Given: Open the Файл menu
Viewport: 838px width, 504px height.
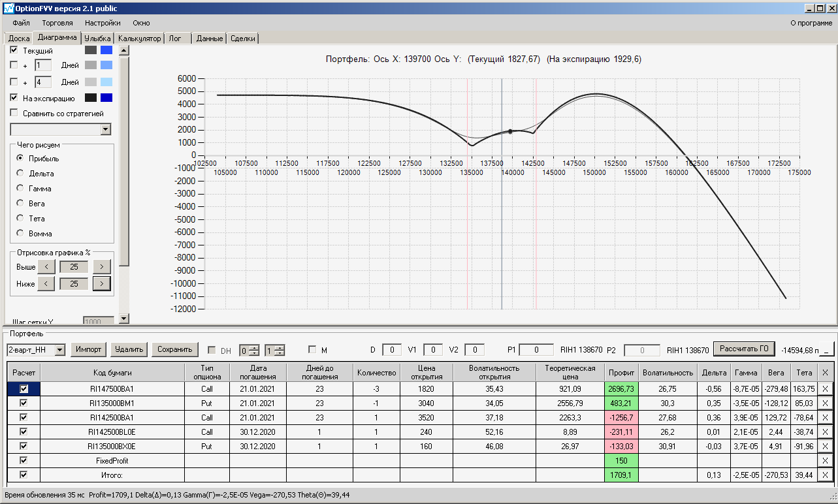Looking at the screenshot, I should (21, 23).
